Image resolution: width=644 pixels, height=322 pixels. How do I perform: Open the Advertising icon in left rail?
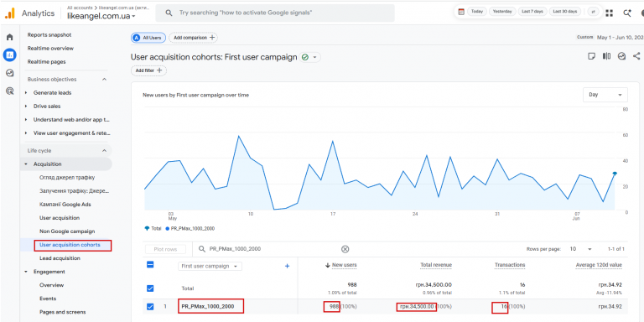click(x=10, y=91)
